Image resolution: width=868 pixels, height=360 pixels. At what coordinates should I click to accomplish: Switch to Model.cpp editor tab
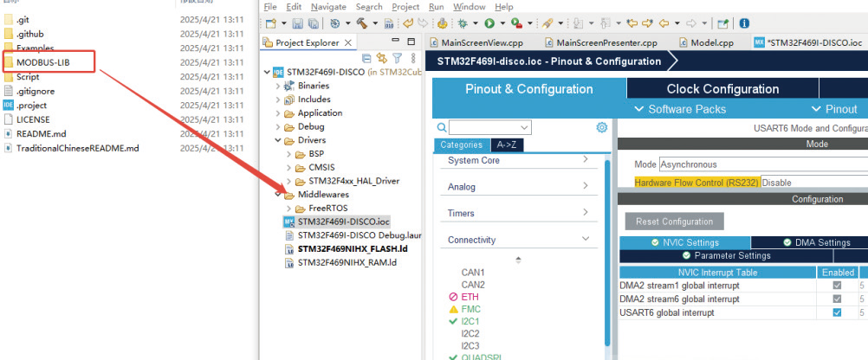click(706, 42)
